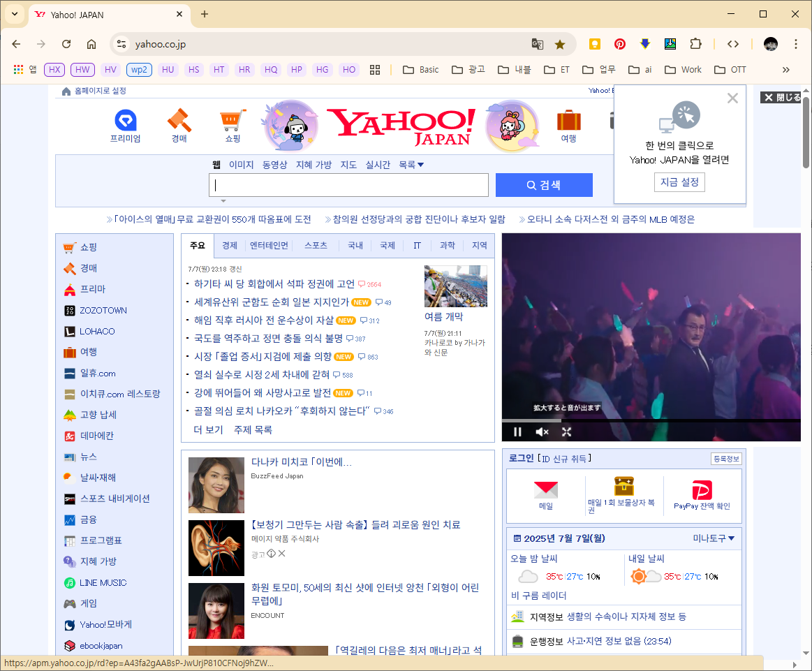Screen dimensions: 812x671
Task: Open the travel suitcase icon in header
Action: point(568,126)
